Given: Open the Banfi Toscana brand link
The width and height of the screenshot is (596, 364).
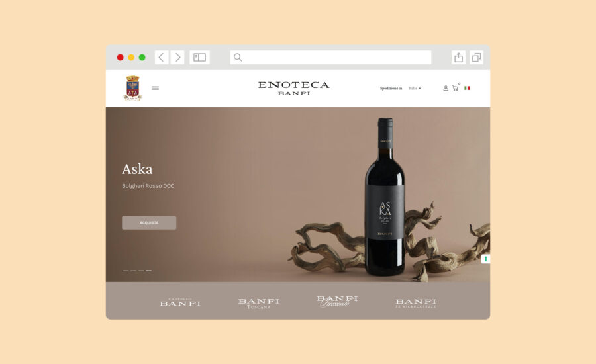Looking at the screenshot, I should pos(259,303).
